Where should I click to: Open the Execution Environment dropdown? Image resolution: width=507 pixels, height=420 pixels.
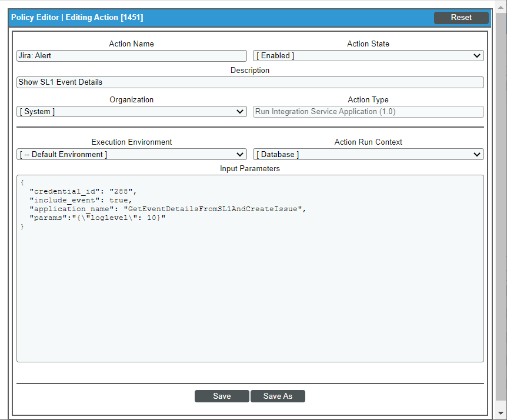[x=132, y=154]
